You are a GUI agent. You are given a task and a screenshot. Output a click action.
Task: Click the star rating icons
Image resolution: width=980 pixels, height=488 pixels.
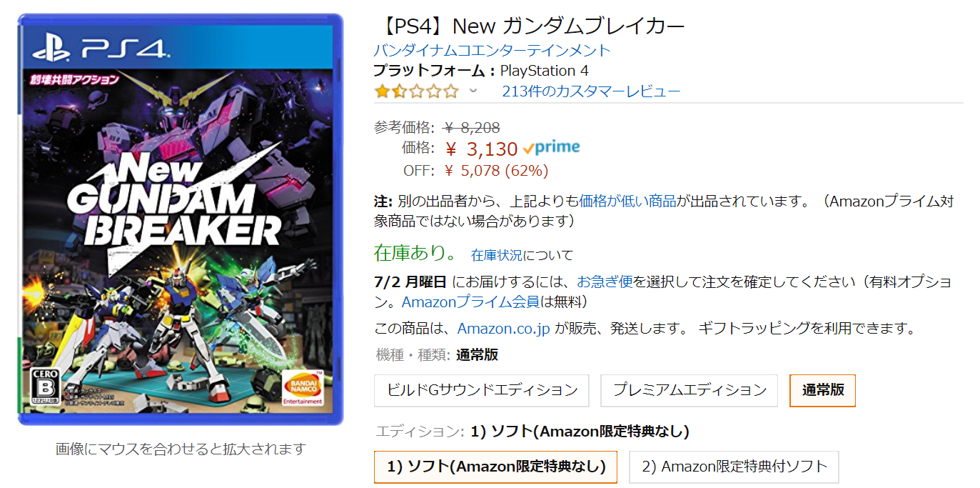coord(417,91)
